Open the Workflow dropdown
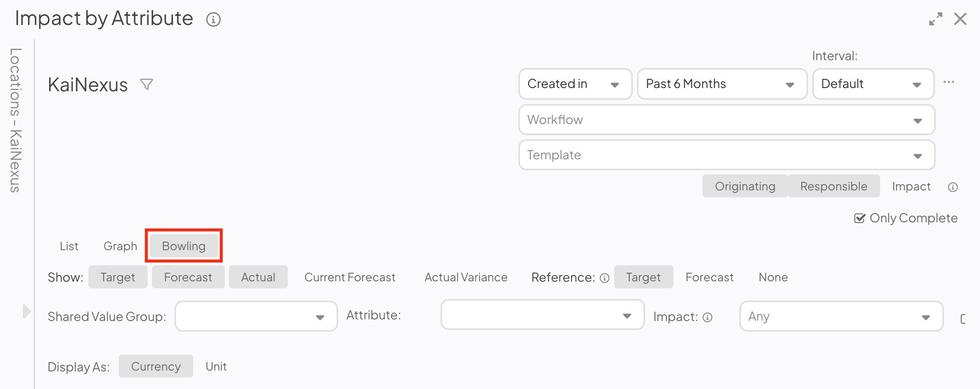The height and width of the screenshot is (389, 980). coord(726,120)
